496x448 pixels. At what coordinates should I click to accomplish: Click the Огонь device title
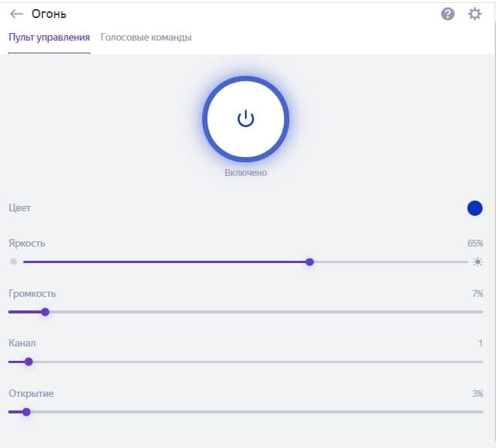pyautogui.click(x=49, y=14)
